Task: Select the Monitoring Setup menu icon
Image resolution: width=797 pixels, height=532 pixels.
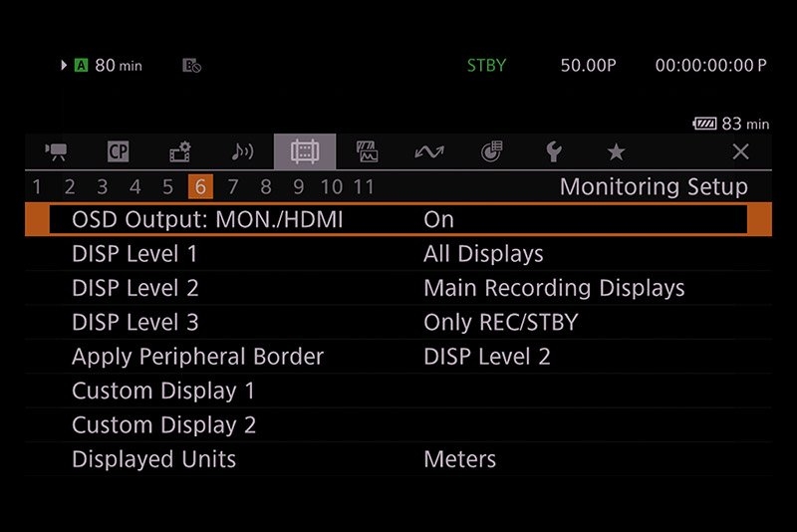Action: 305,151
